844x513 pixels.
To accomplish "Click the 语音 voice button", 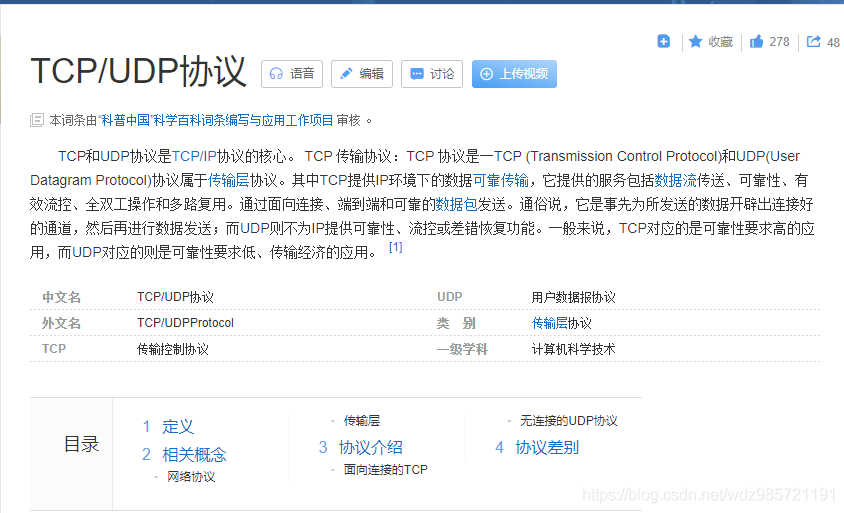I will (x=292, y=74).
